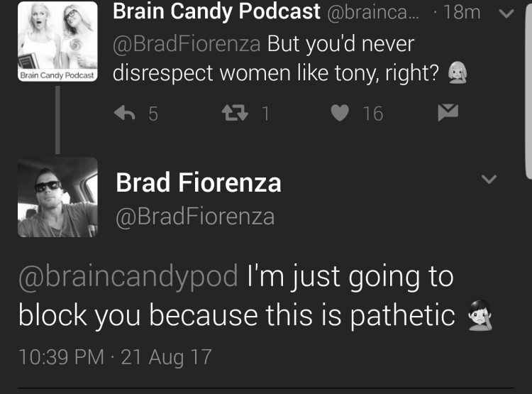Reply to the Brain Candy Podcast tweet
532x394 pixels.
point(125,113)
